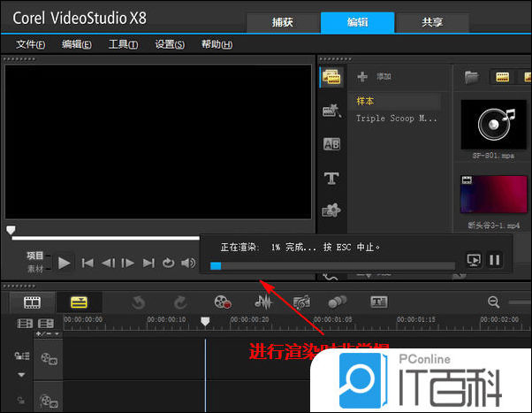Viewport: 532px width, 413px height.
Task: Expand the show all tracks arrow
Action: (x=21, y=375)
